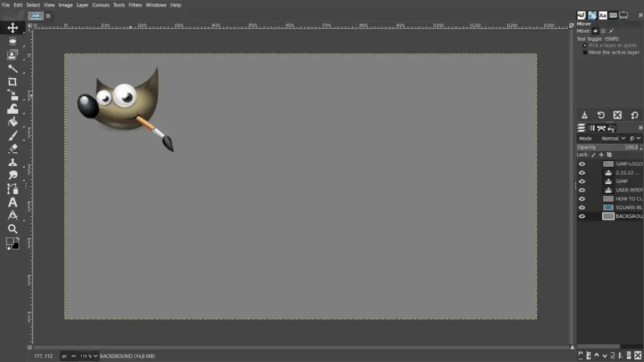
Task: Select the Unified Transform tool
Action: click(x=12, y=95)
